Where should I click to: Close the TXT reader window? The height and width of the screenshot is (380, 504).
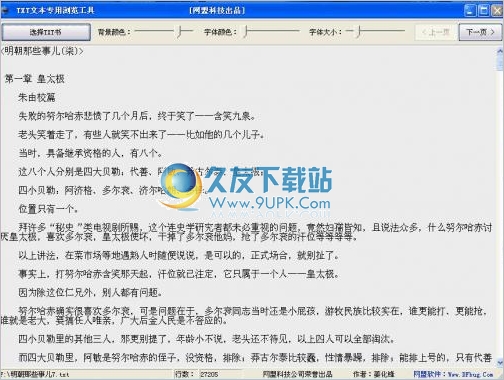tap(497, 10)
